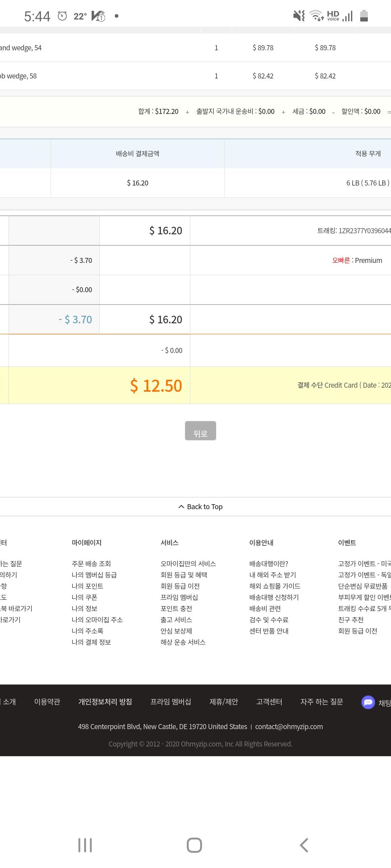
Task: Open 나의 쿠폰 coupons link
Action: (84, 597)
